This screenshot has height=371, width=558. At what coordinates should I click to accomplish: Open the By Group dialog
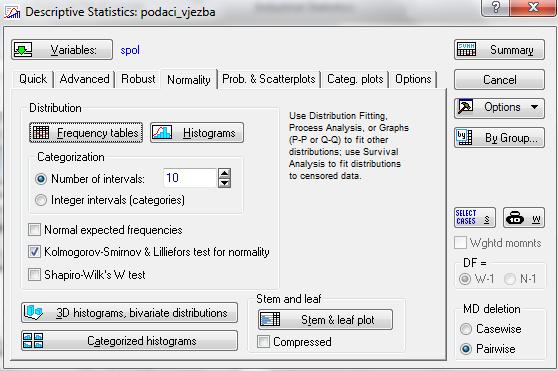(x=499, y=137)
